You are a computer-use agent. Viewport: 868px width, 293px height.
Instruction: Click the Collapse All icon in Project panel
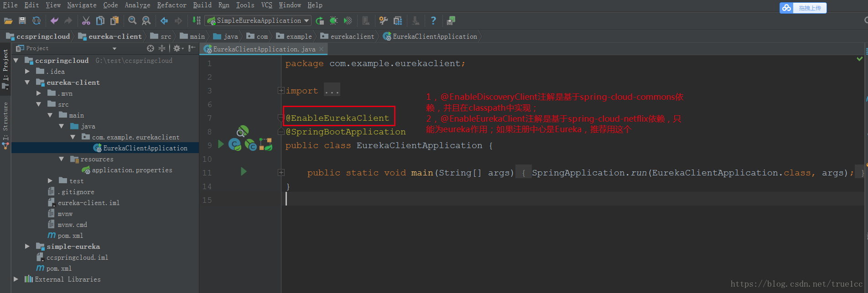[162, 48]
